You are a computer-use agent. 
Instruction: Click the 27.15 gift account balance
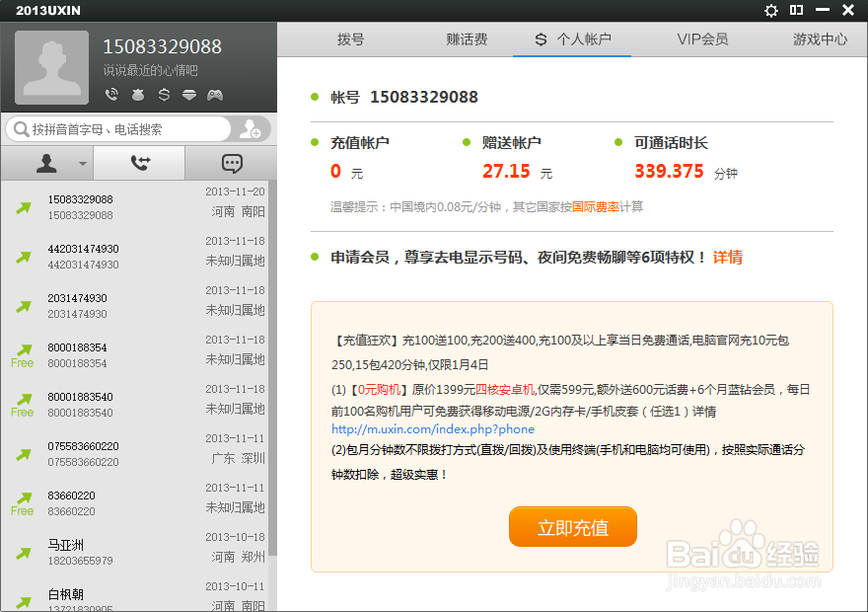click(x=506, y=171)
